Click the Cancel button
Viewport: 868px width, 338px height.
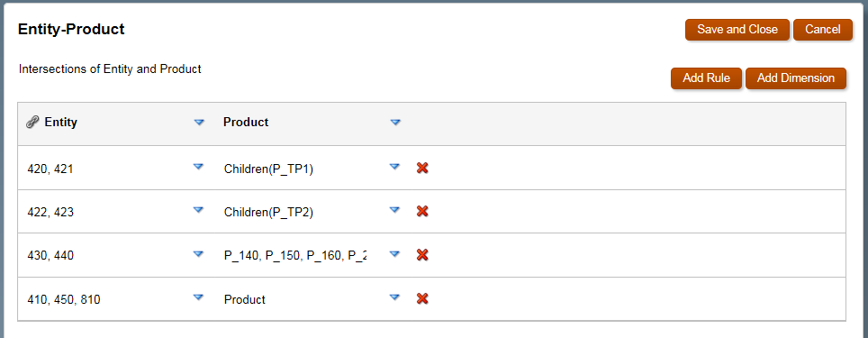(823, 30)
